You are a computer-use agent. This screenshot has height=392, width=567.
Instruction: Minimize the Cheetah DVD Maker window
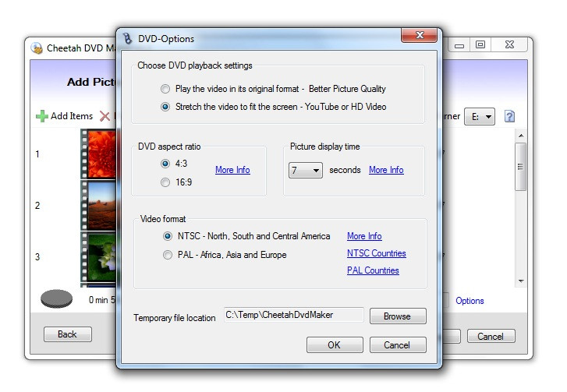click(459, 45)
